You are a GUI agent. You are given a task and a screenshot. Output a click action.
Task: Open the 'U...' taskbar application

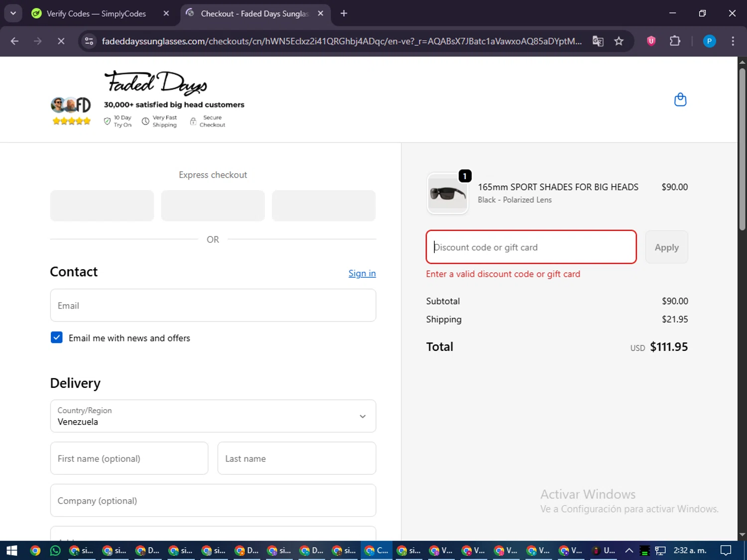(603, 551)
